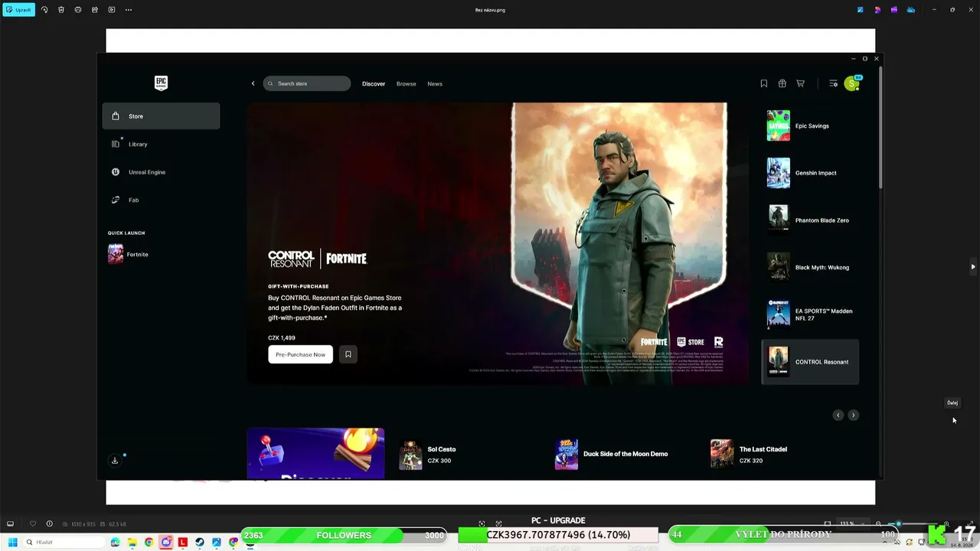Click the next arrow below the carousel

853,415
